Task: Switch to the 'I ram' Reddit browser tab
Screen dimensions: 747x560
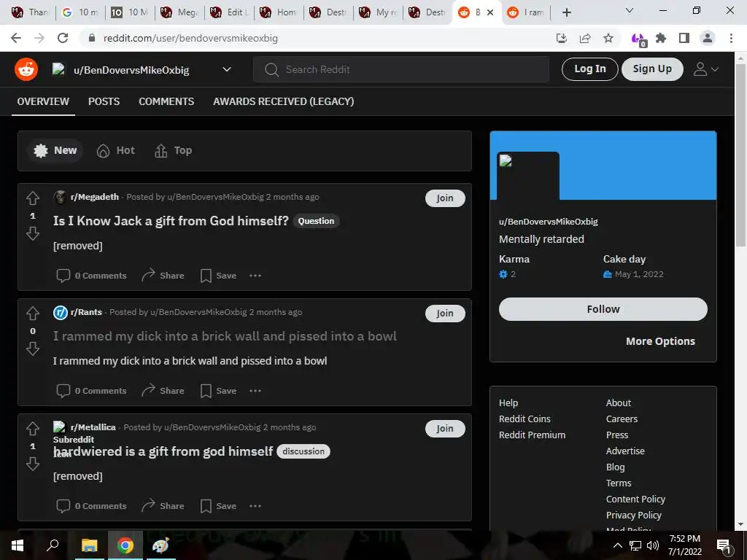Action: pos(526,12)
